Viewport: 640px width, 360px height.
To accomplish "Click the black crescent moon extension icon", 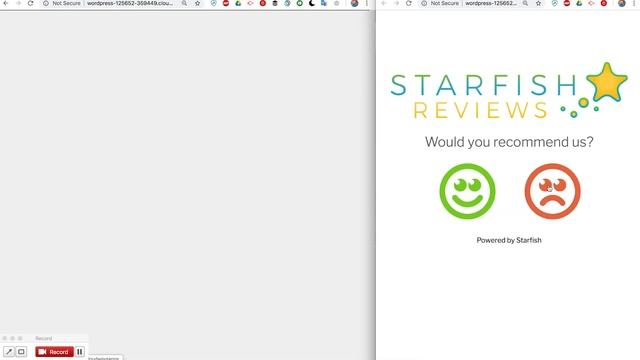I will pos(312,3).
